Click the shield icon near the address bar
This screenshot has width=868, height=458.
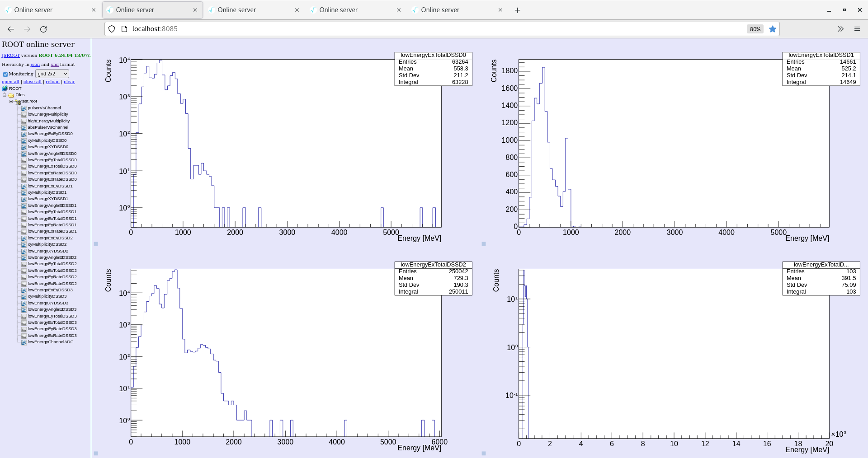pos(111,28)
